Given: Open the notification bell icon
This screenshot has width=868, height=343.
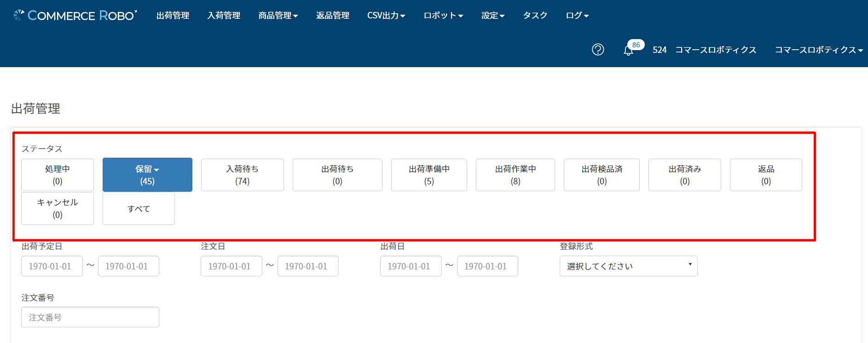Looking at the screenshot, I should coord(628,51).
